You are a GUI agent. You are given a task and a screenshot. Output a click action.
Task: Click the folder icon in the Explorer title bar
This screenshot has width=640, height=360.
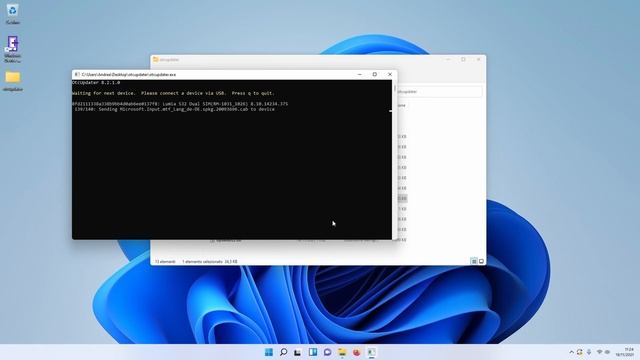(x=156, y=60)
